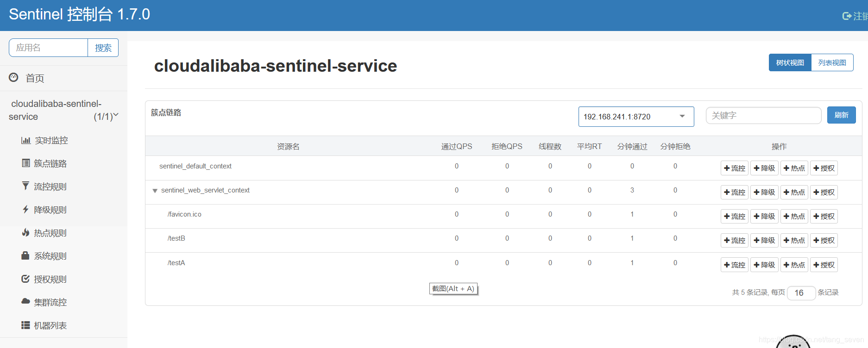Go to 首页 home page
This screenshot has width=868, height=348.
(x=35, y=78)
